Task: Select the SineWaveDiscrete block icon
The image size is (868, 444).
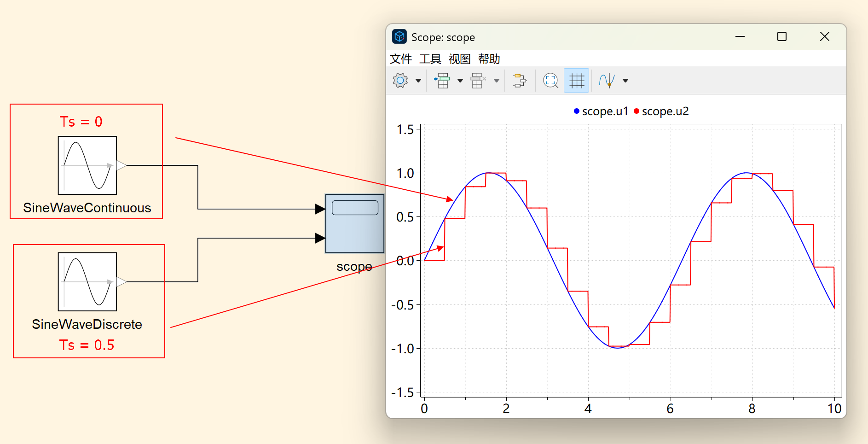Action: tap(87, 282)
